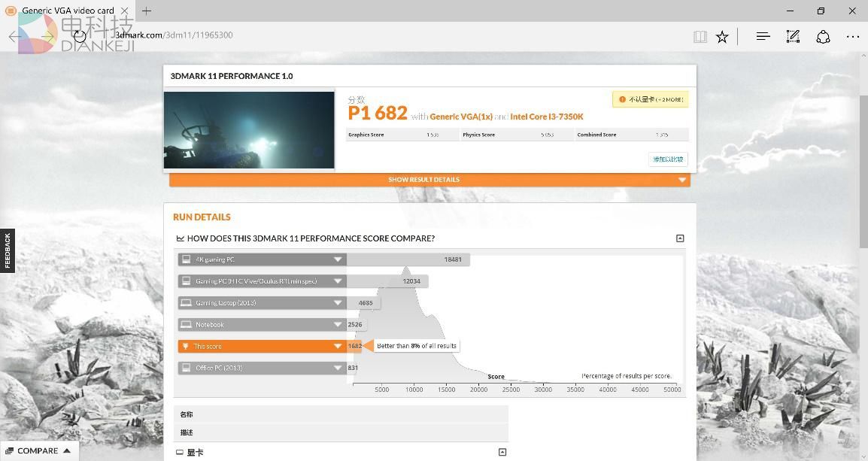
Task: Open Make a Web Note icon
Action: pos(793,36)
